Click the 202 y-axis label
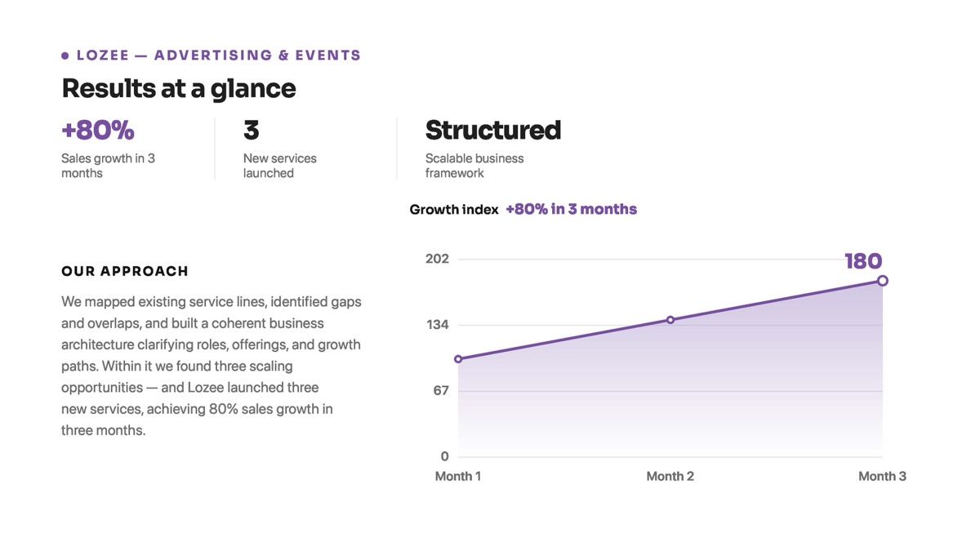980x551 pixels. pos(438,259)
